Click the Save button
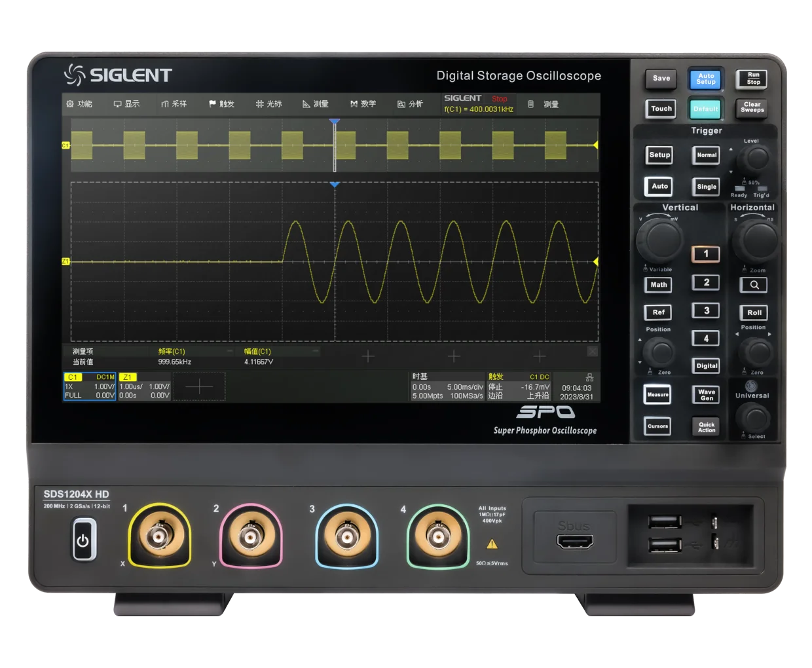Viewport: 812px width, 668px height. click(661, 79)
